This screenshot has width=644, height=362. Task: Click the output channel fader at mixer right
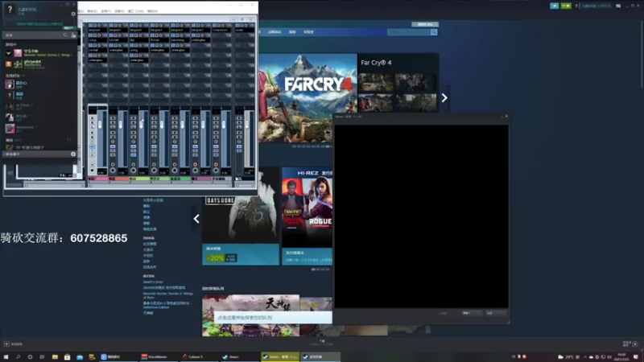247,125
